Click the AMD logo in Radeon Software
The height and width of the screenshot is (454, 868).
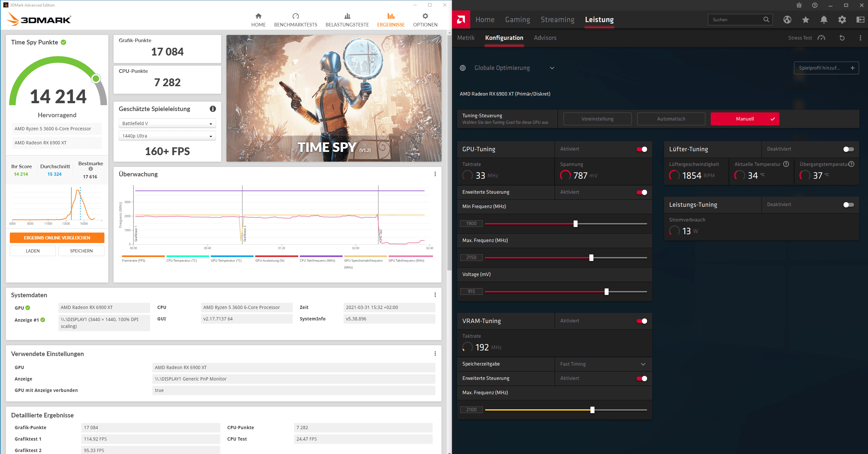point(461,20)
